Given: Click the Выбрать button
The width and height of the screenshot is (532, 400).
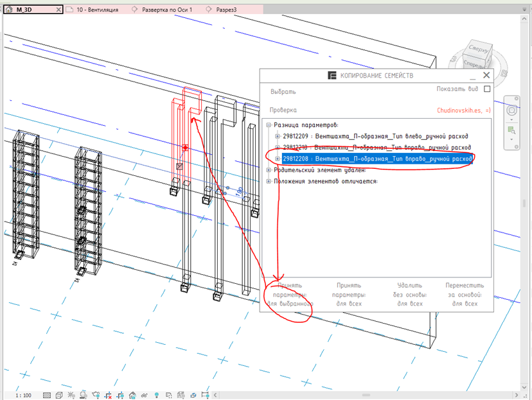Looking at the screenshot, I should 283,92.
